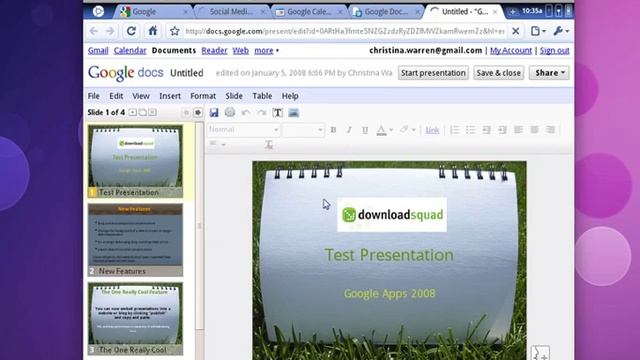Increase indent of the text
This screenshot has height=360, width=640.
502,130
